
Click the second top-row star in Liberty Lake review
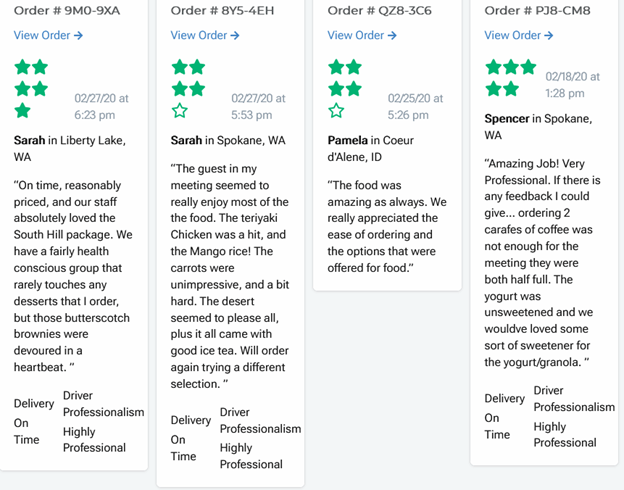coord(40,67)
